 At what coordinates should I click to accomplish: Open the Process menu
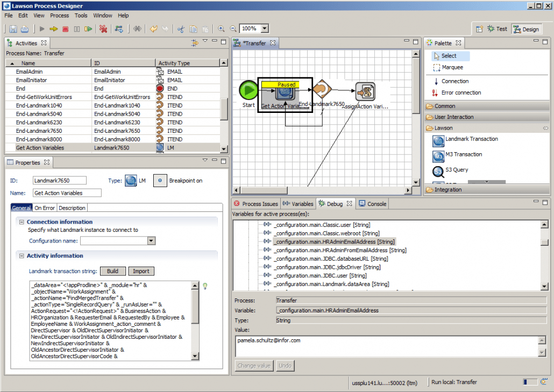coord(59,16)
